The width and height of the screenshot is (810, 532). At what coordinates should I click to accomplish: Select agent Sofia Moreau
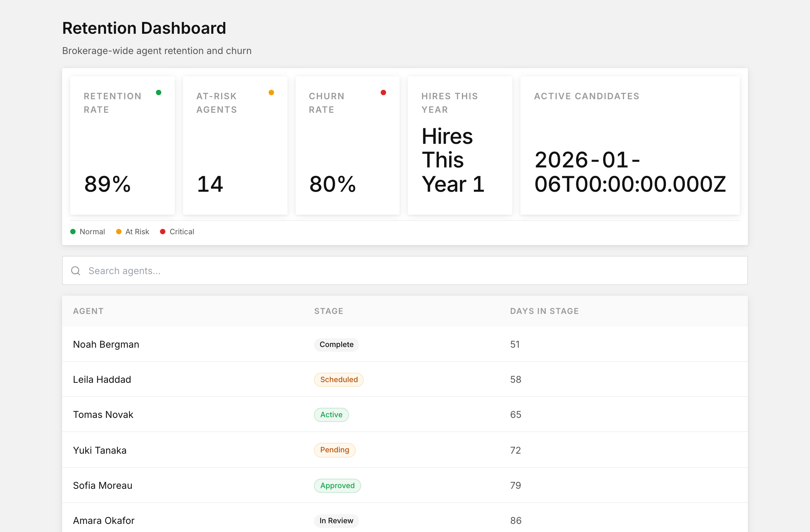tap(103, 485)
